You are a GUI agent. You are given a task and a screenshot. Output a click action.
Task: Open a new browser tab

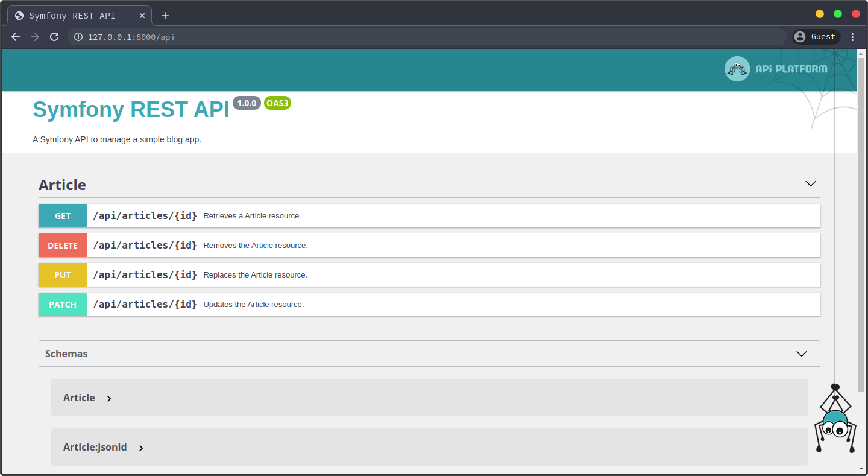point(165,16)
